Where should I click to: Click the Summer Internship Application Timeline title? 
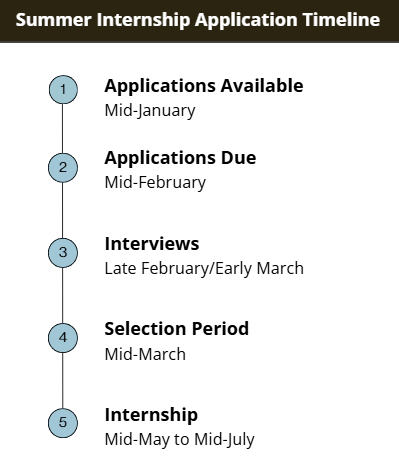[x=198, y=20]
